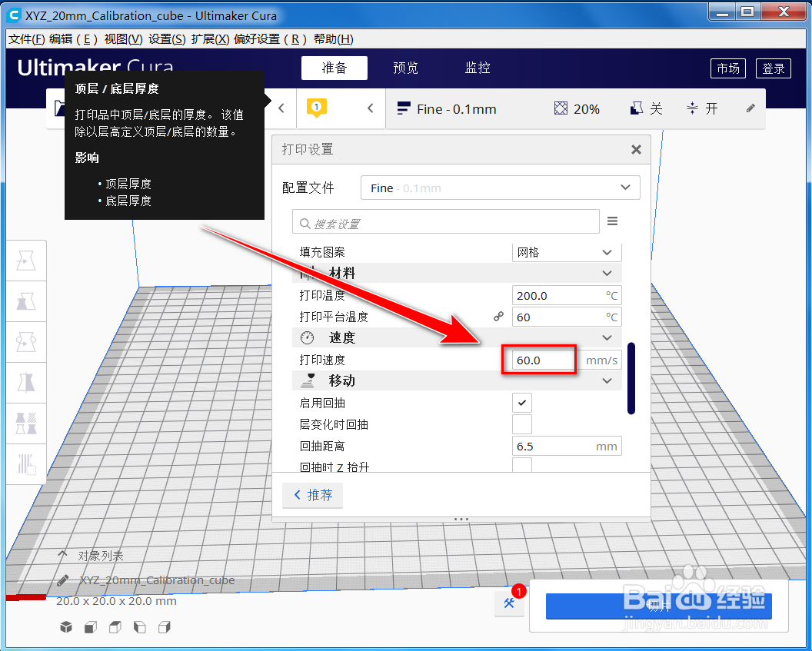The height and width of the screenshot is (651, 812).
Task: Close the 打印设置 panel
Action: pos(637,150)
